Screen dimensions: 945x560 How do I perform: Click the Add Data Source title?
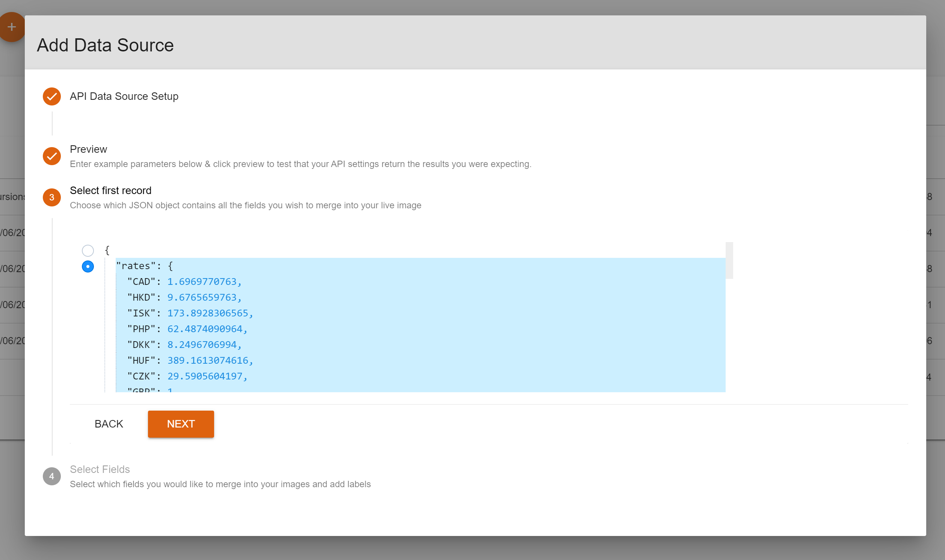(105, 45)
